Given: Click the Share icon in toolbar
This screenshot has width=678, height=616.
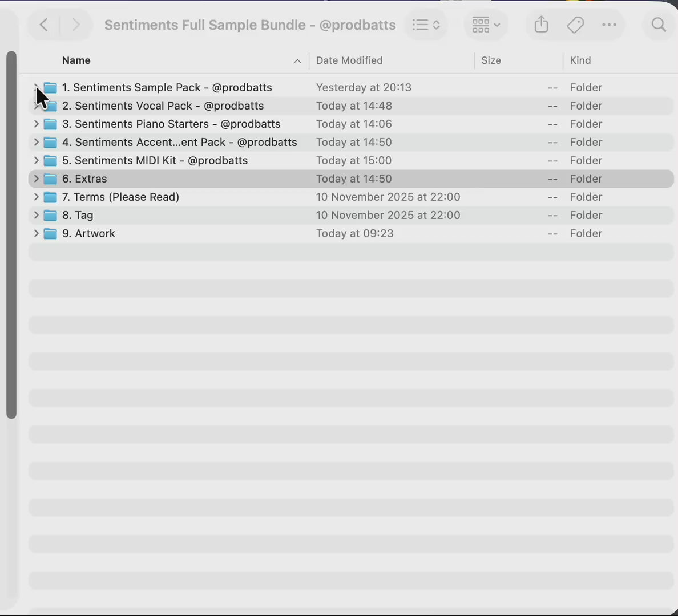Looking at the screenshot, I should pyautogui.click(x=541, y=25).
